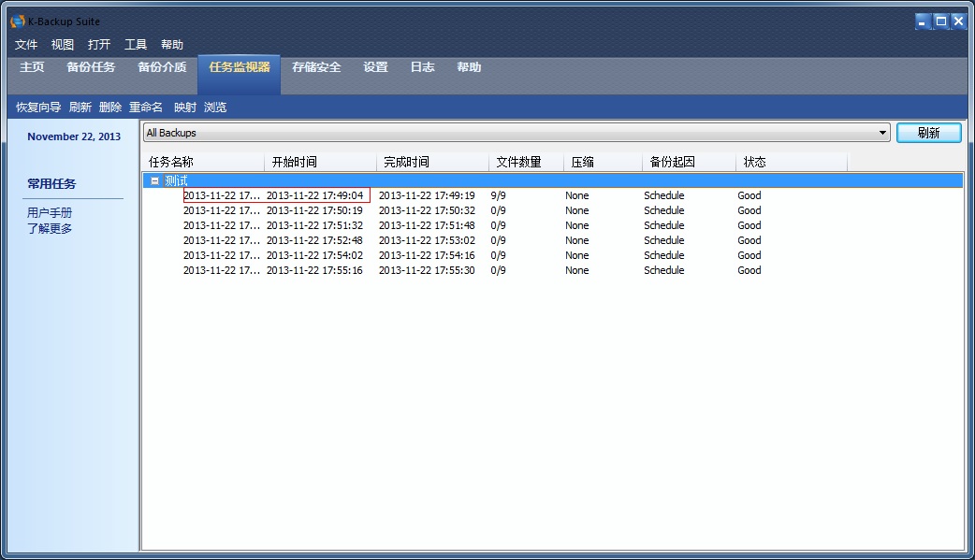
Task: Click the K-Backup Suite title bar icon
Action: pyautogui.click(x=18, y=22)
